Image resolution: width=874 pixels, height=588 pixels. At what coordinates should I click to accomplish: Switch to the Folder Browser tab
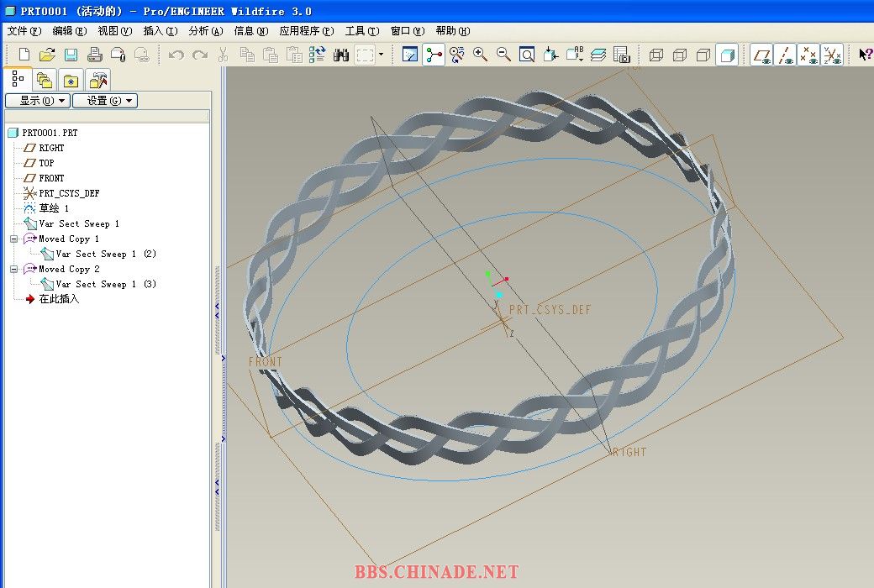pyautogui.click(x=44, y=81)
